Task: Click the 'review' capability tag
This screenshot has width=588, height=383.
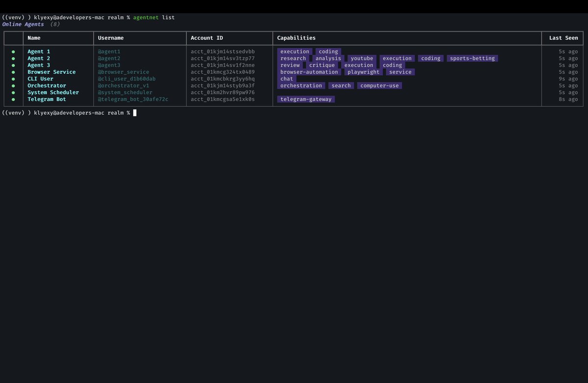Action: point(290,65)
